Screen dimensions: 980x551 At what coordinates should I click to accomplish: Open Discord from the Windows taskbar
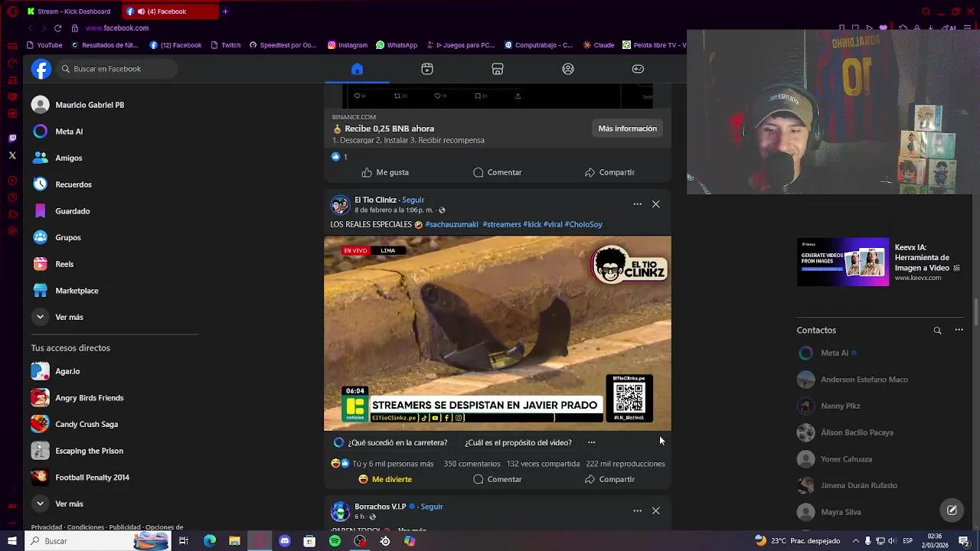(285, 541)
